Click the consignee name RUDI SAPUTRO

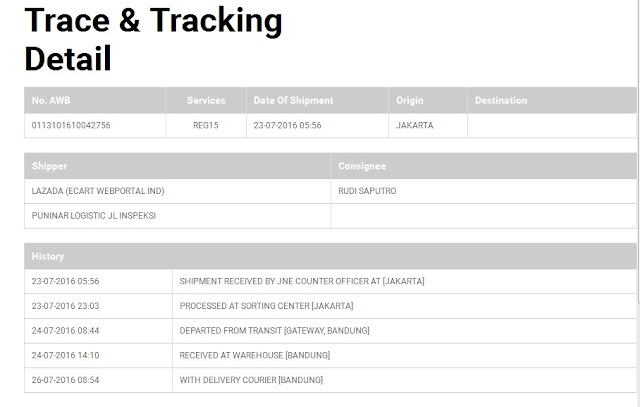pos(367,191)
